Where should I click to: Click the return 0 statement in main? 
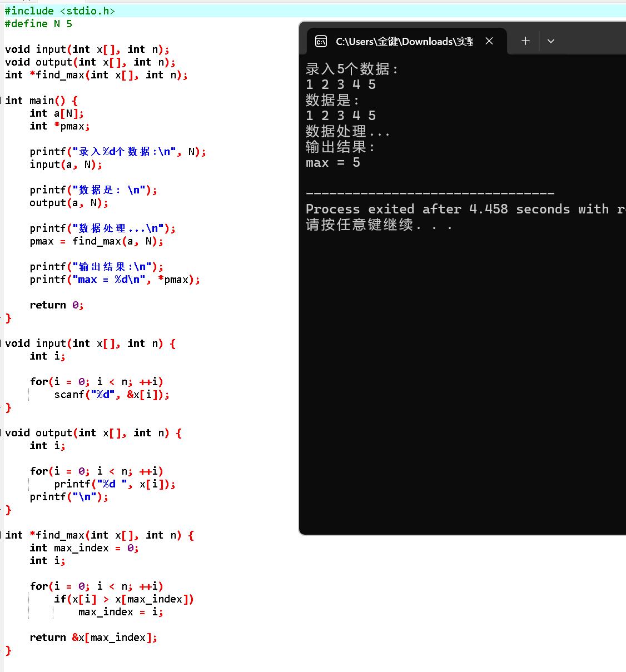56,305
